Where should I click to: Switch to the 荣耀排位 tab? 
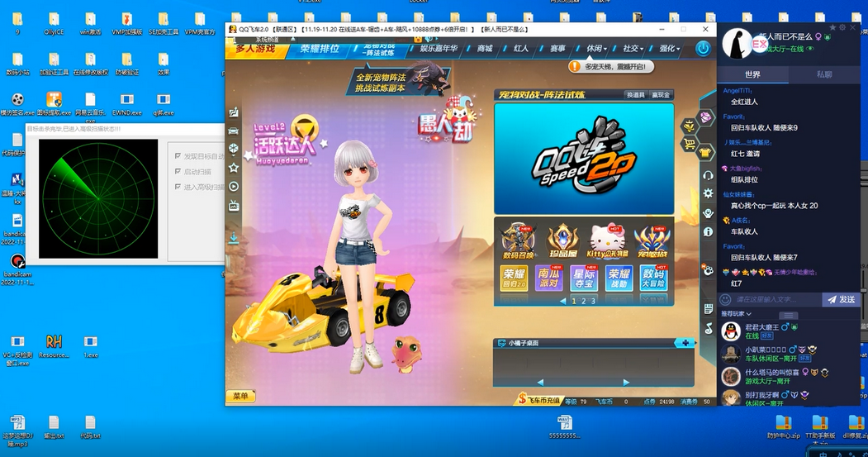click(319, 49)
